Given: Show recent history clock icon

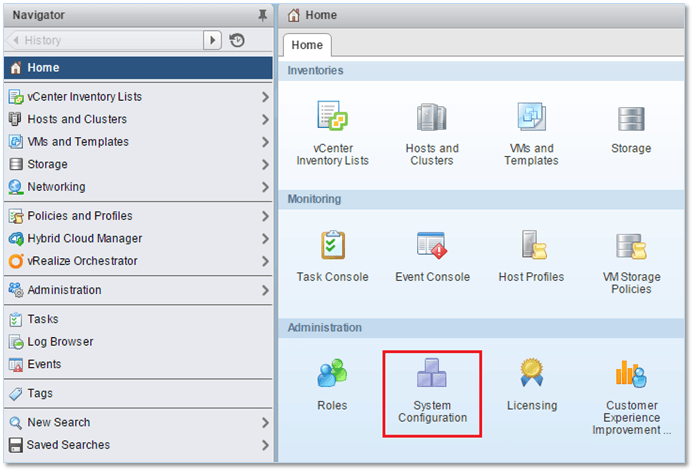Looking at the screenshot, I should [x=237, y=40].
